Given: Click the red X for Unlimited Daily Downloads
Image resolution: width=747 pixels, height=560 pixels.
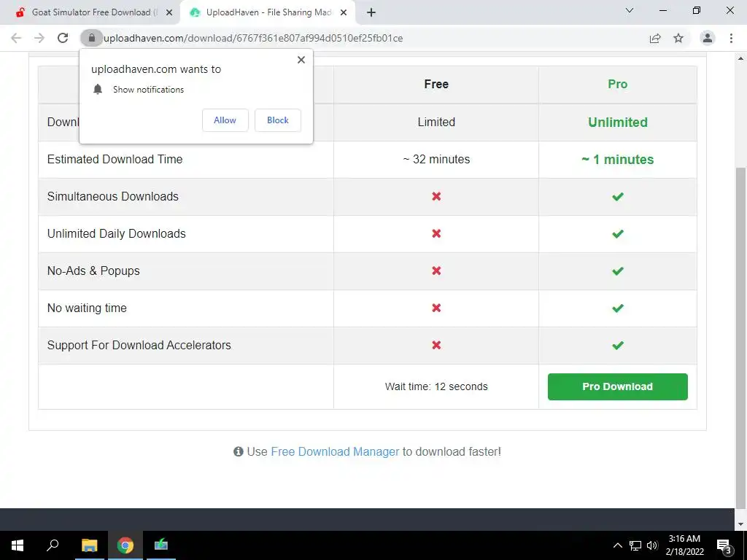Looking at the screenshot, I should click(436, 233).
